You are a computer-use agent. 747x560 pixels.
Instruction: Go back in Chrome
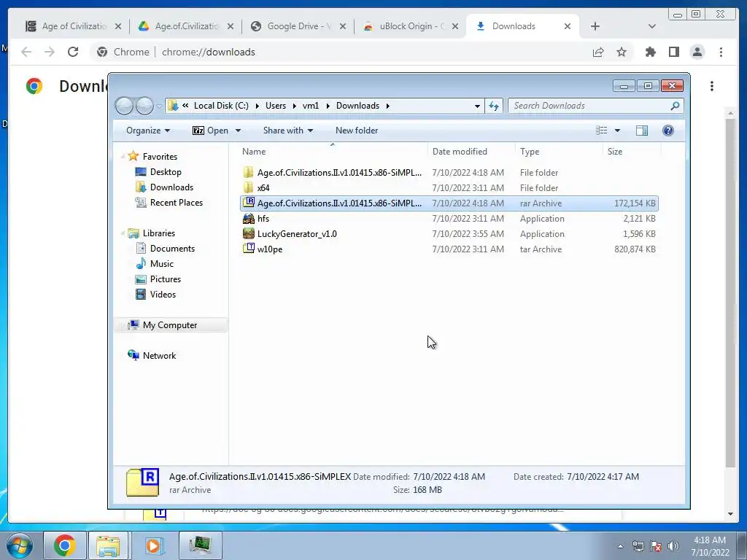[x=26, y=52]
